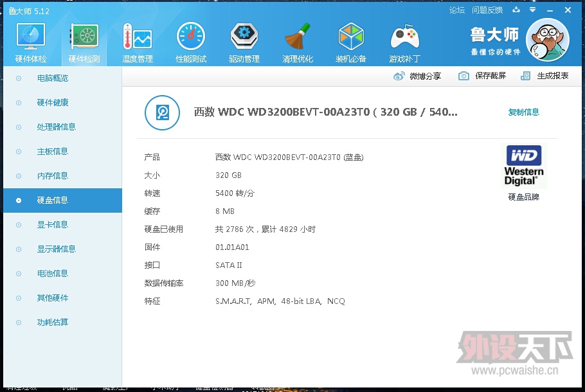Click 保存截屏 button text

tap(491, 76)
